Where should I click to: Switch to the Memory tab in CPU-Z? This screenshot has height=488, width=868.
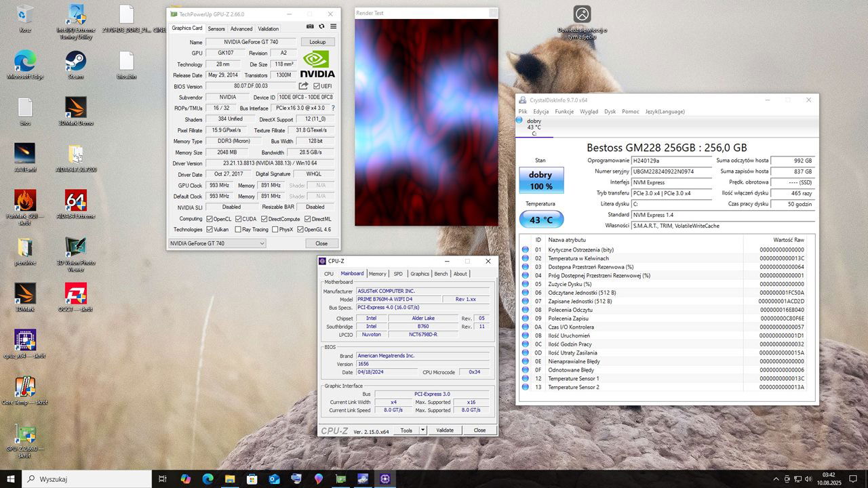[378, 274]
